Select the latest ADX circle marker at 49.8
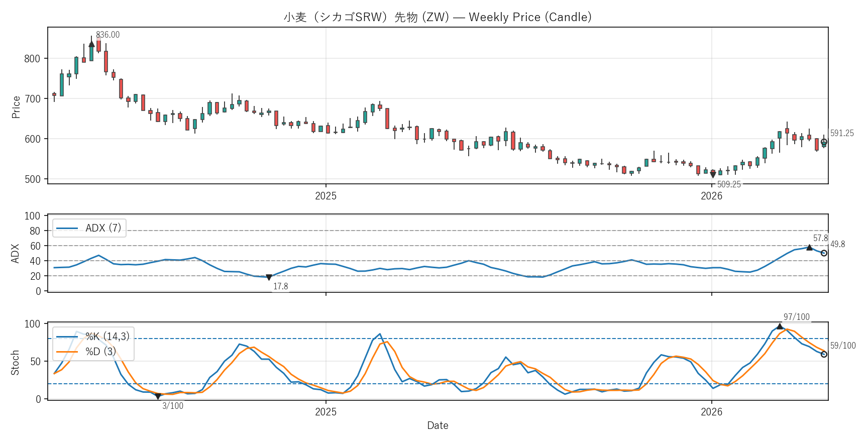The height and width of the screenshot is (441, 868). [824, 253]
